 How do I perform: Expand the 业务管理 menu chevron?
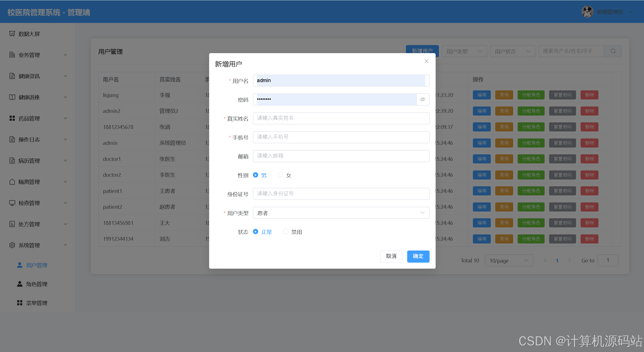(65, 55)
